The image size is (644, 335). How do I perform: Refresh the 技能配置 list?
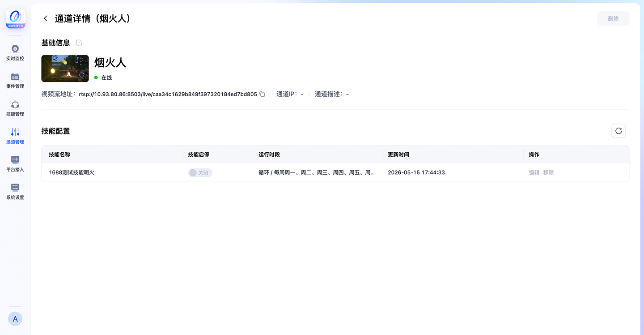(x=619, y=131)
